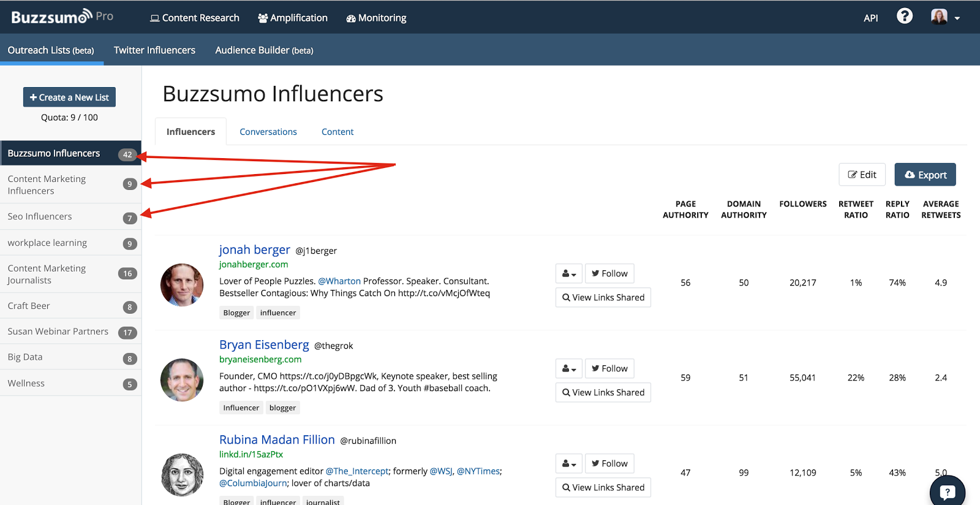View Links Shared by Bryan Eisenberg
The image size is (980, 505).
point(603,392)
